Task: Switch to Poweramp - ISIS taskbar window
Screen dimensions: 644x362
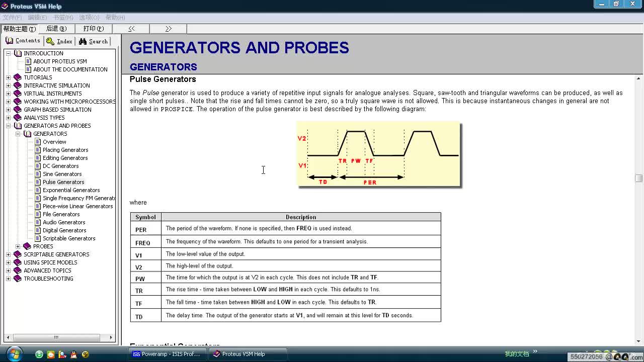Action: [167, 354]
